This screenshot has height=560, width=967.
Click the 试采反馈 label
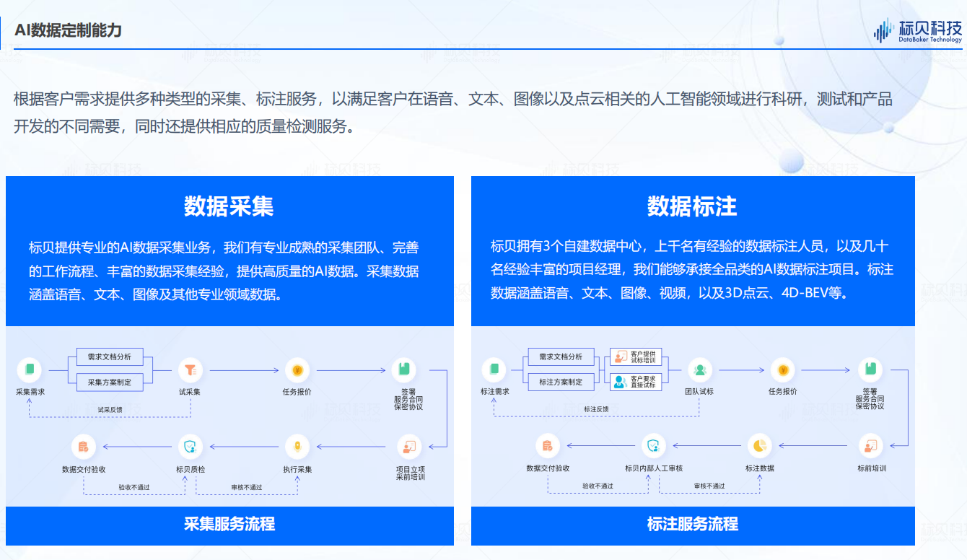tap(110, 409)
